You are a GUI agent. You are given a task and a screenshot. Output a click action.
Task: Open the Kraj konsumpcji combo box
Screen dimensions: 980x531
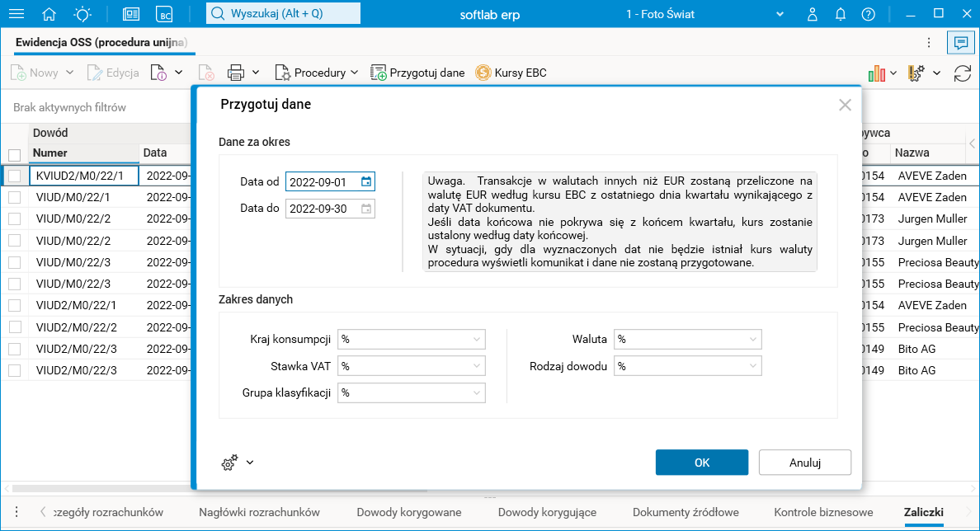click(412, 339)
